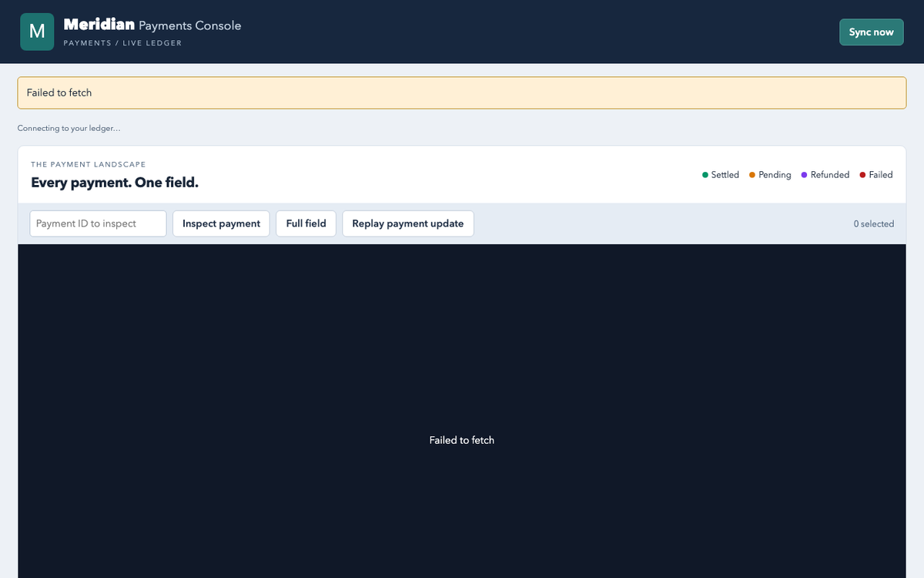
Task: Click the Meridian Payments Console title
Action: 152,25
